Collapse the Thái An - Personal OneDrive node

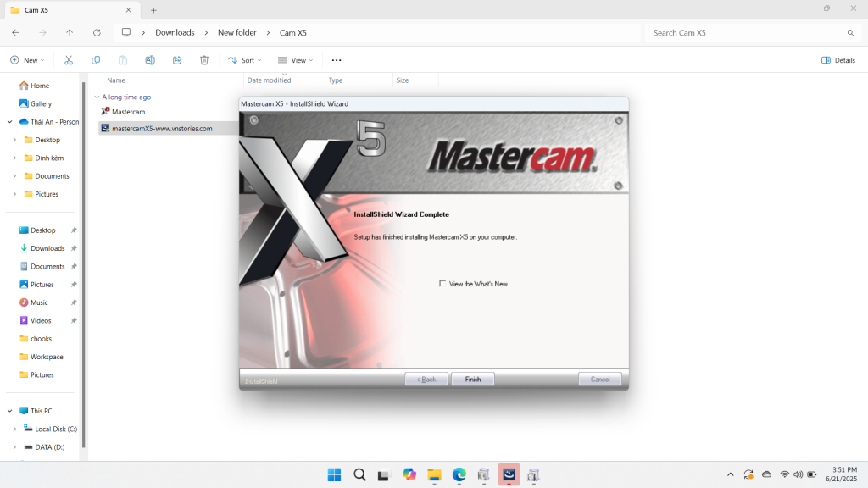[x=10, y=122]
